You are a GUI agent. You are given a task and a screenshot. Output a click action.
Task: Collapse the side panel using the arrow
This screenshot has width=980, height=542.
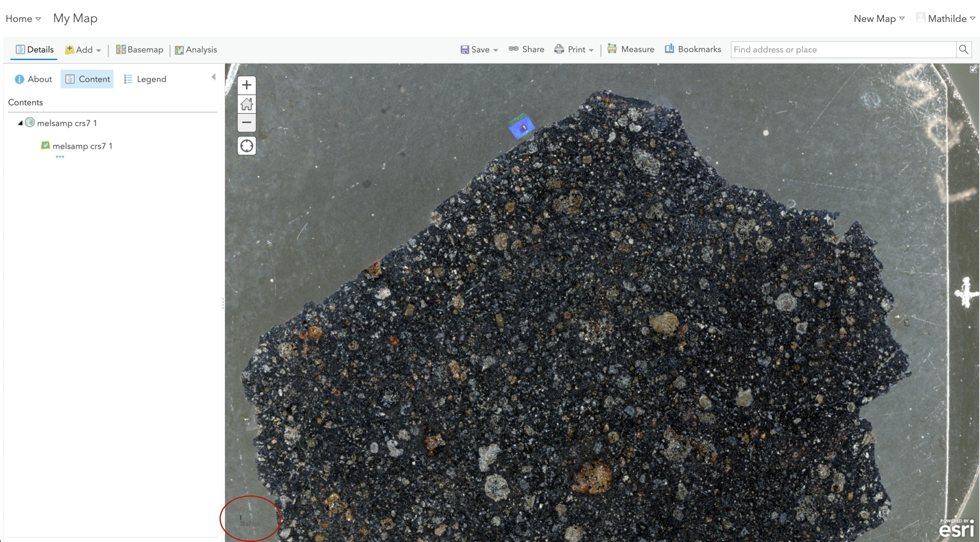(x=213, y=77)
